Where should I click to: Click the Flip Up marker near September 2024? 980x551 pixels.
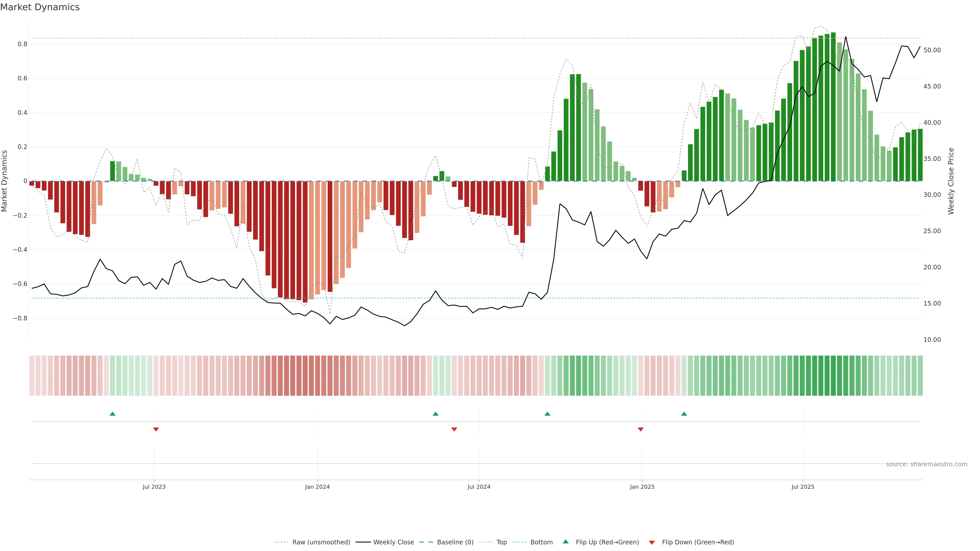tap(547, 414)
